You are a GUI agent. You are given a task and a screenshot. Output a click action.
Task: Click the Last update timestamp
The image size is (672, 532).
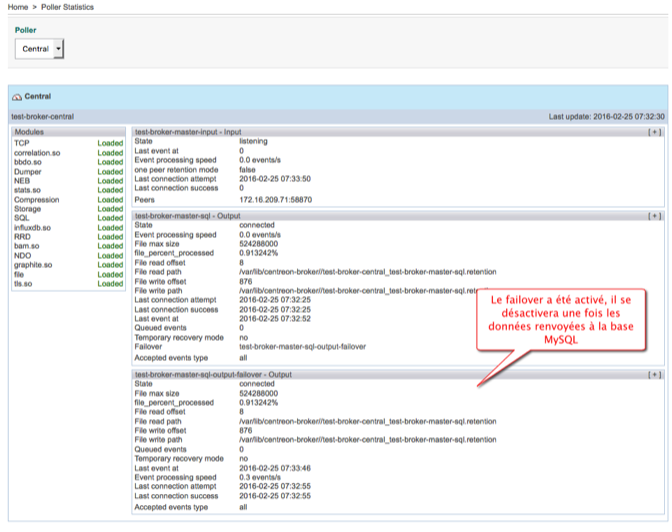pyautogui.click(x=606, y=116)
